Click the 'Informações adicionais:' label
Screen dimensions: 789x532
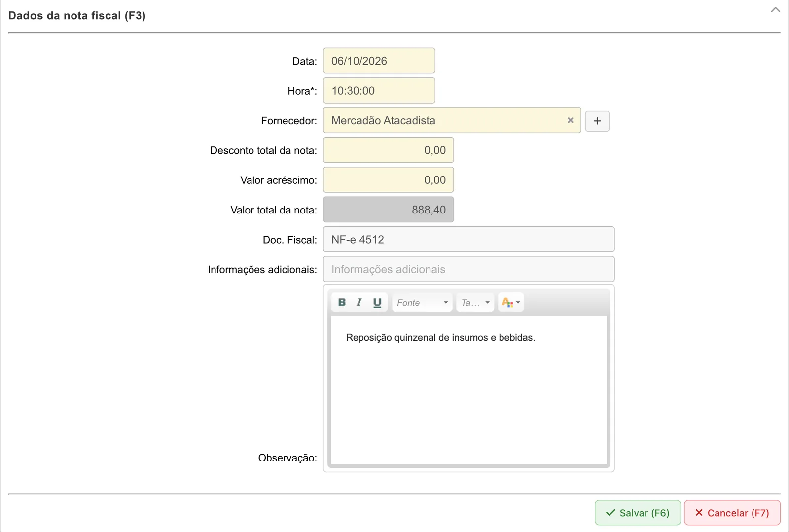coord(262,270)
